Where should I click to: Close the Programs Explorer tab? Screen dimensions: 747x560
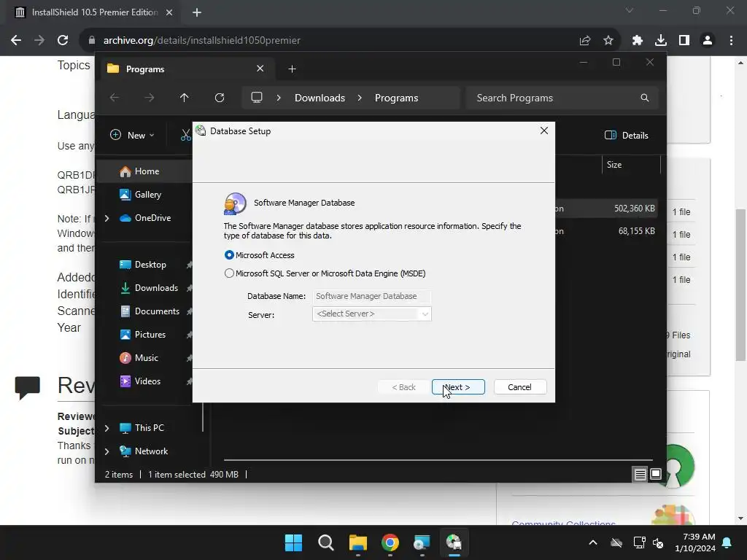pos(260,69)
